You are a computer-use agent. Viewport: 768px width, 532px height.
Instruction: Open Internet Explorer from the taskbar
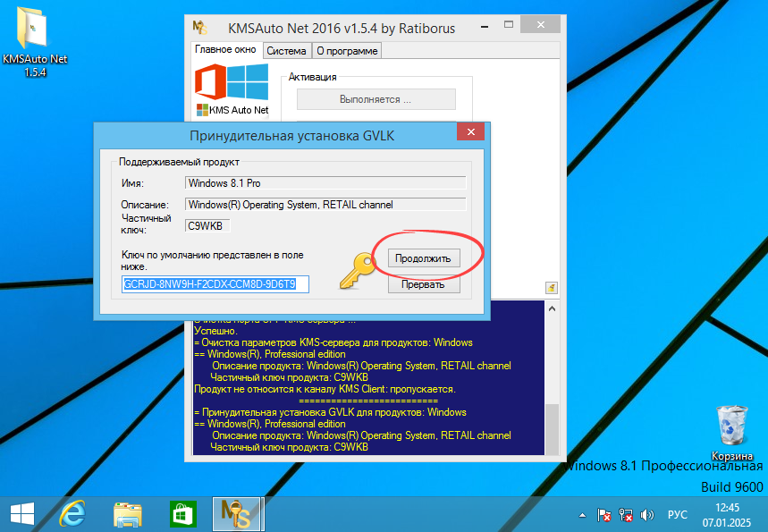pyautogui.click(x=72, y=514)
